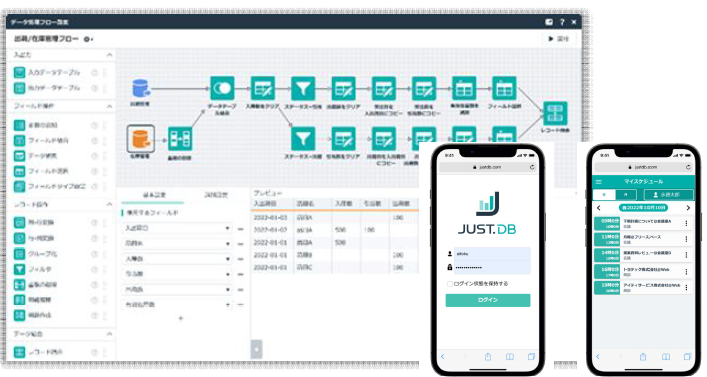
Task: Select the グループ化 tool in the sidebar
Action: coord(43,254)
